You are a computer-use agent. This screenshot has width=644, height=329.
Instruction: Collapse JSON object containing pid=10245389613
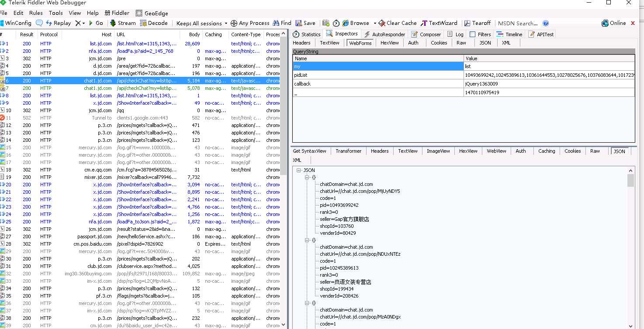pyautogui.click(x=307, y=240)
